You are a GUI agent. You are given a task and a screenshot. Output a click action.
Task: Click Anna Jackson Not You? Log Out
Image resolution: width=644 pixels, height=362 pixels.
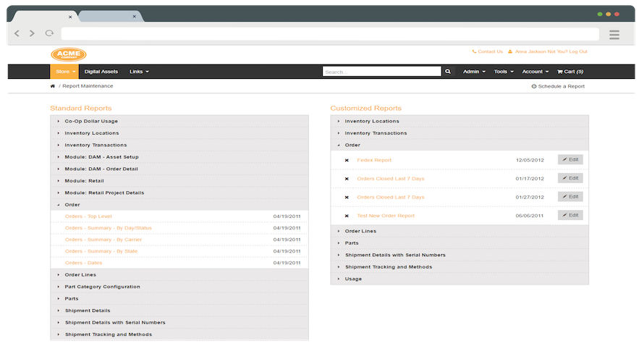(x=548, y=52)
